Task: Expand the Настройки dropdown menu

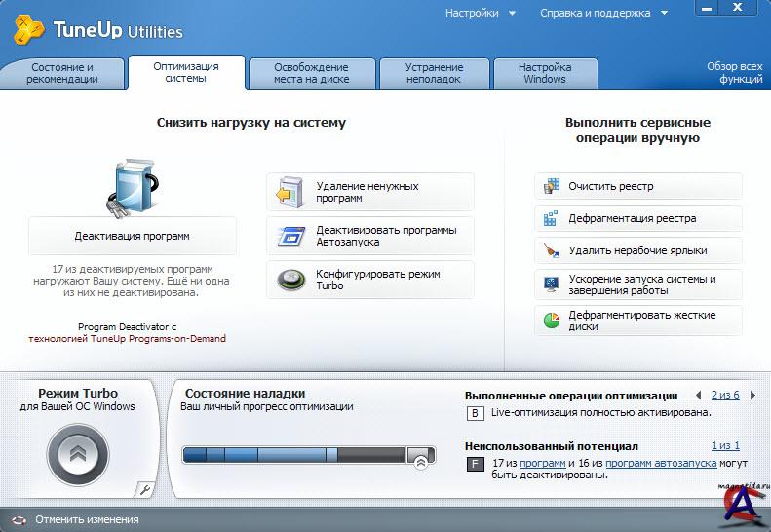Action: pyautogui.click(x=481, y=13)
